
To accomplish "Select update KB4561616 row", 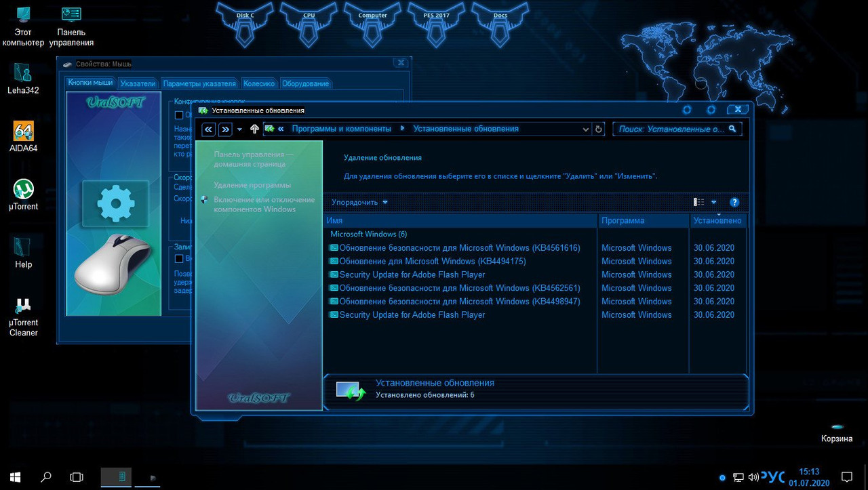I will click(x=534, y=248).
